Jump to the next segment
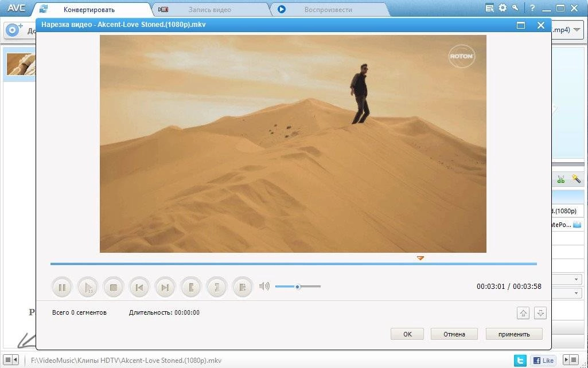This screenshot has height=368, width=588. coord(165,288)
